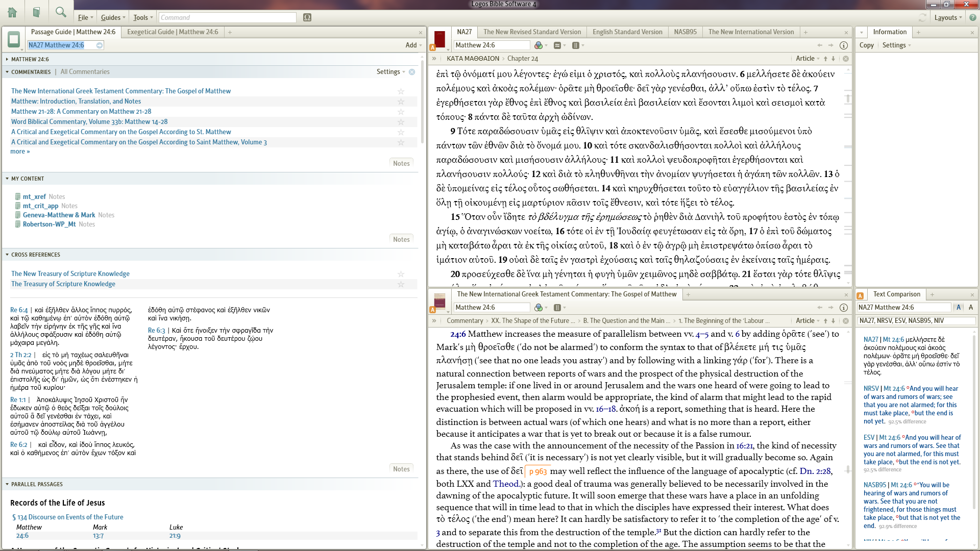Click next article arrow in commentary panel
The width and height of the screenshot is (980, 551).
(x=834, y=321)
